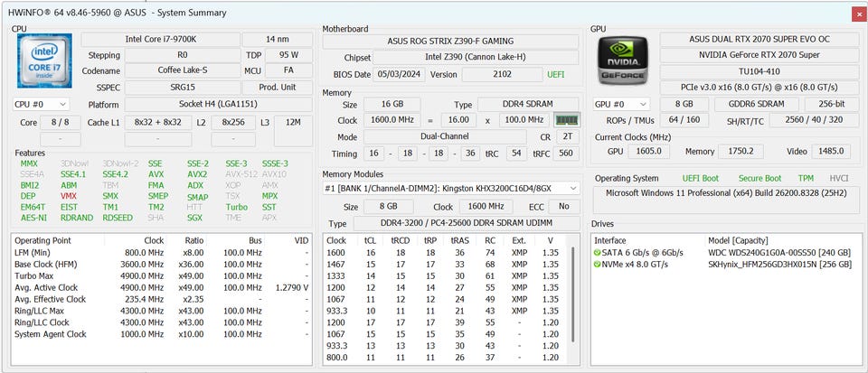
Task: Click the greyed AVX-512 feature flag
Action: [241, 174]
